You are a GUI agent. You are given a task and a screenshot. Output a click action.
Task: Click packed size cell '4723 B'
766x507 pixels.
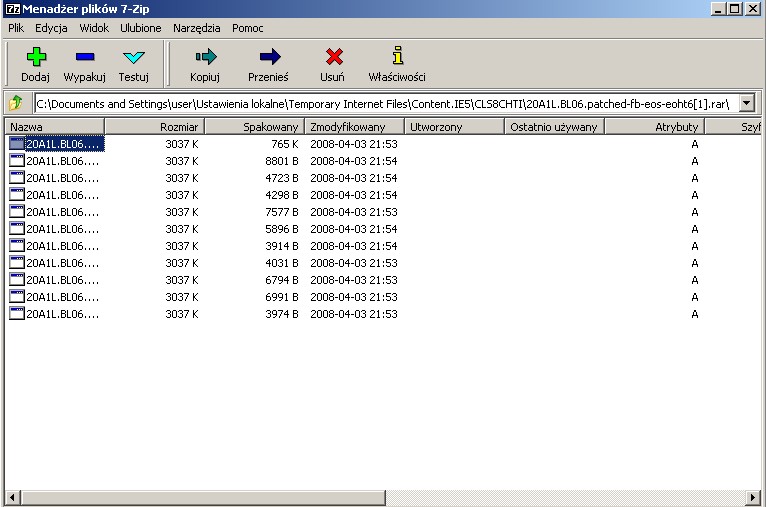coord(282,178)
